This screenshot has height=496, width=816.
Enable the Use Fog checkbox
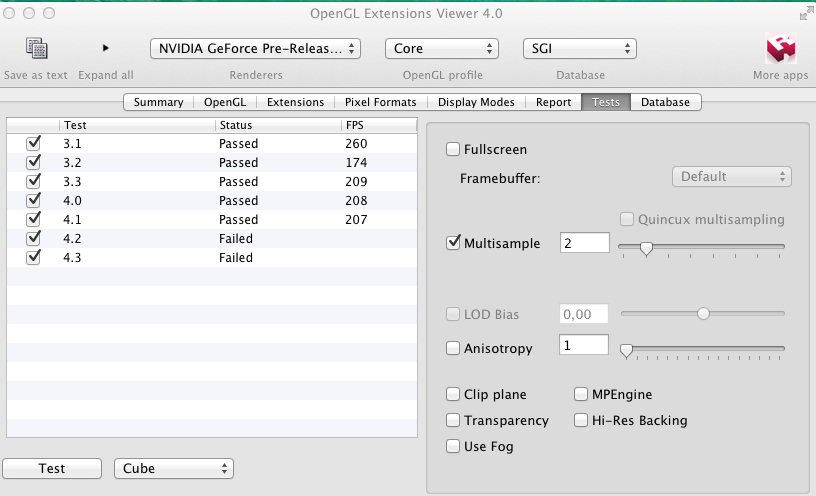pyautogui.click(x=453, y=446)
